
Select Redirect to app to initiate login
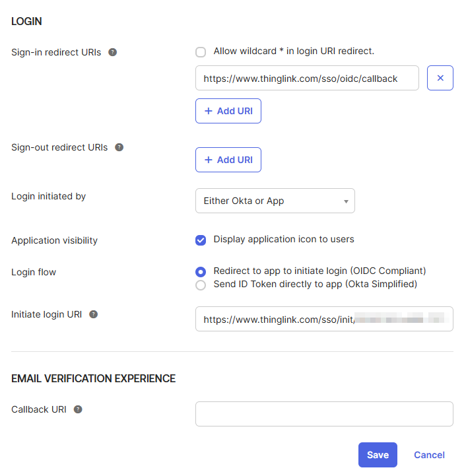tap(201, 272)
